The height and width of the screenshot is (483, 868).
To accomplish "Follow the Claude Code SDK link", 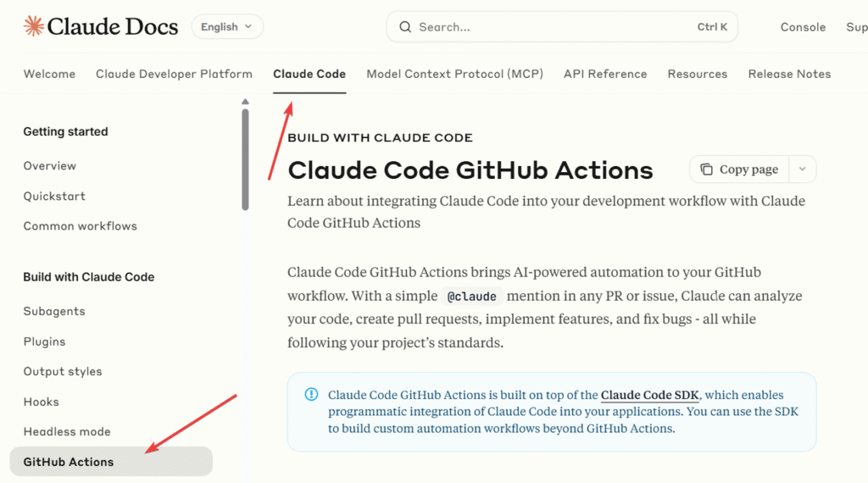I will [649, 395].
